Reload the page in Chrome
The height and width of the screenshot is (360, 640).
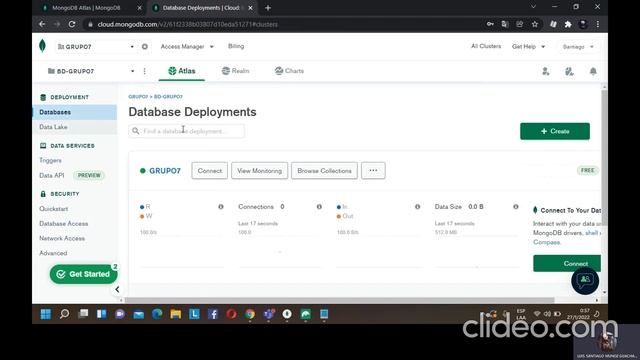tap(72, 24)
